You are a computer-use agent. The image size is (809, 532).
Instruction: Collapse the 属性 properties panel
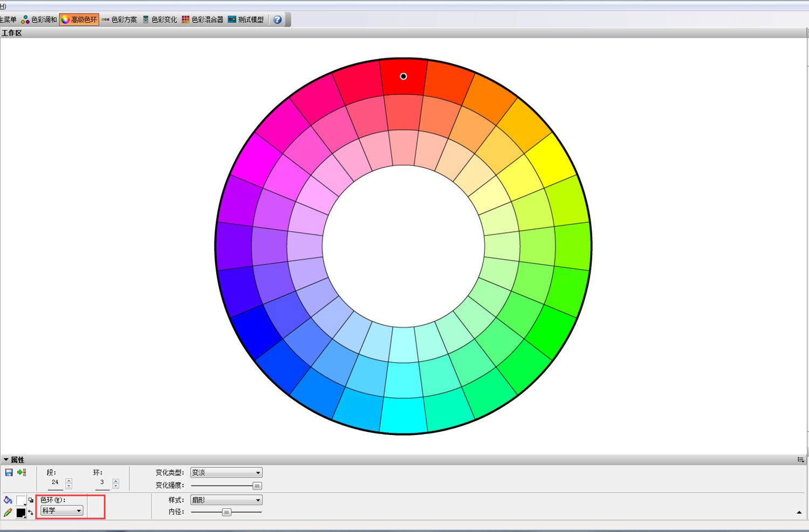6,460
